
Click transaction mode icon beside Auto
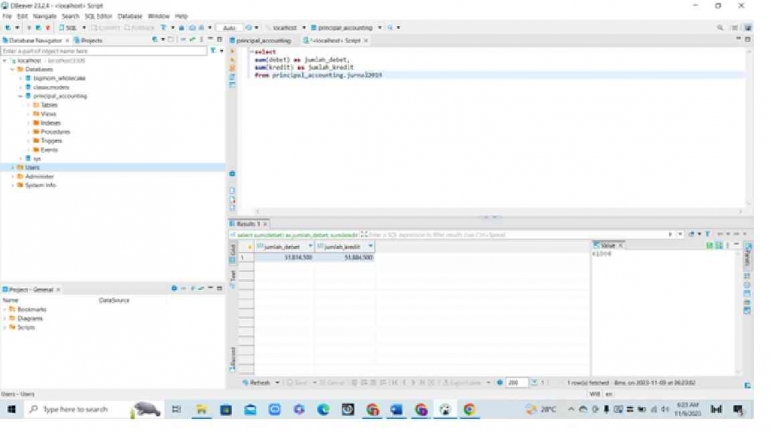(x=249, y=28)
